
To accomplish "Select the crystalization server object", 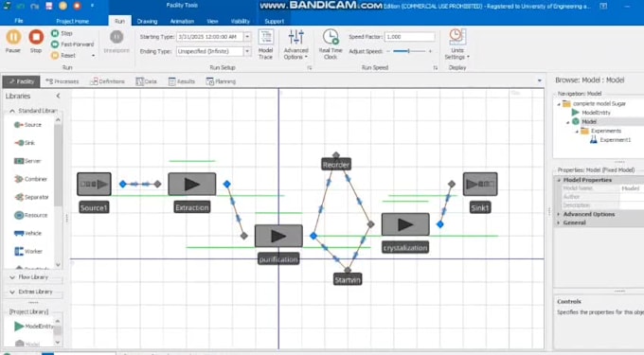I will coord(405,224).
